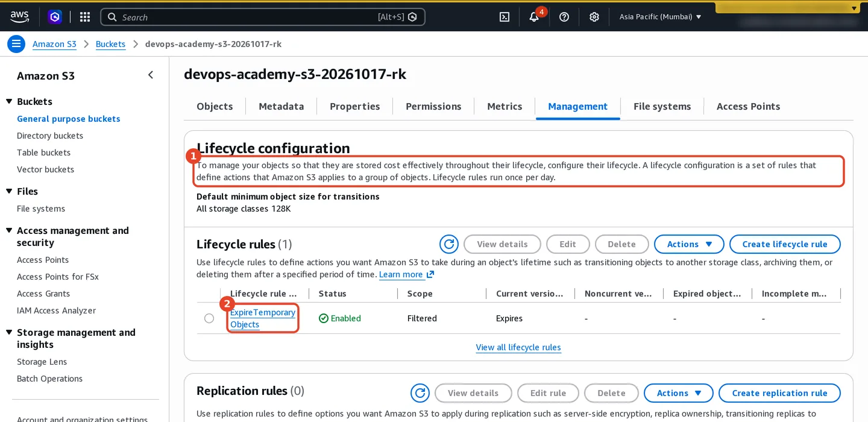Click the external link icon beside Learn more
This screenshot has height=422, width=868.
pyautogui.click(x=430, y=274)
